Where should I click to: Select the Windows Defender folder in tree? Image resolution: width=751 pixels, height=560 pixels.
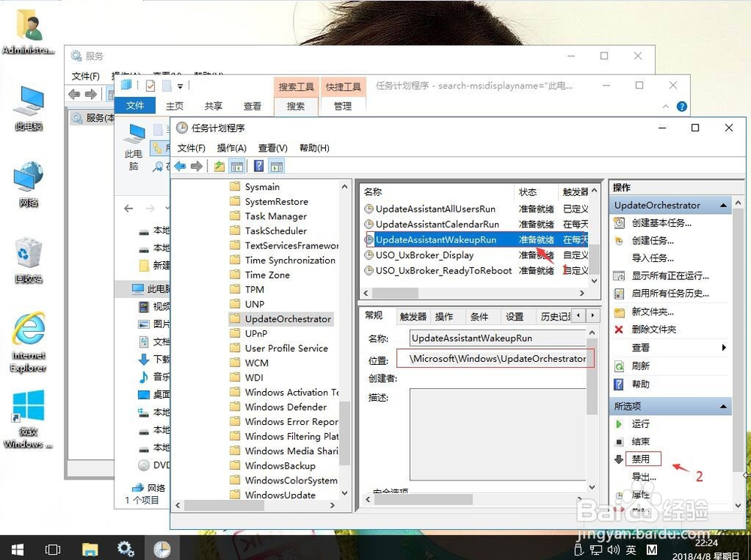(286, 408)
